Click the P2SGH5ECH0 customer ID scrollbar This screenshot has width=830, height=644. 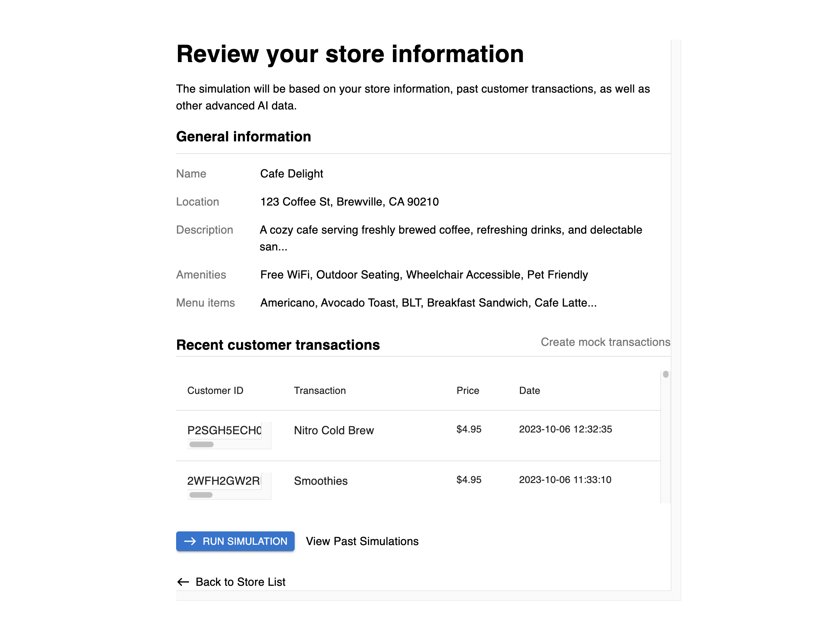(x=201, y=444)
